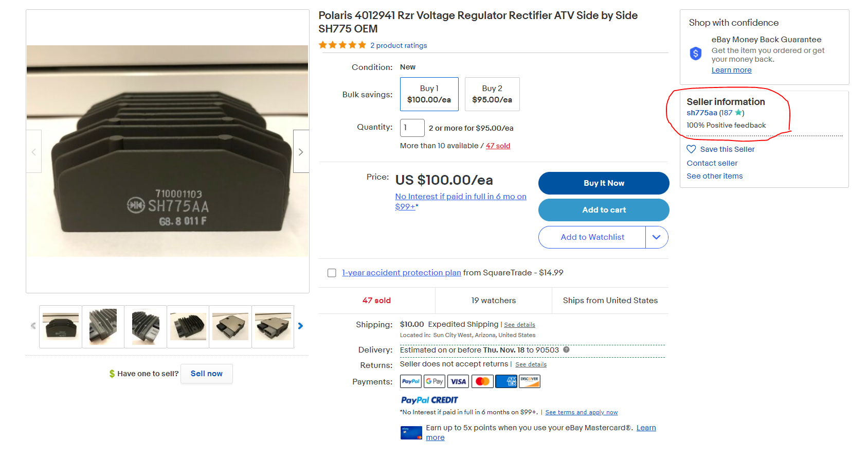
Task: Select the last thumbnail in the image strip
Action: pos(273,326)
